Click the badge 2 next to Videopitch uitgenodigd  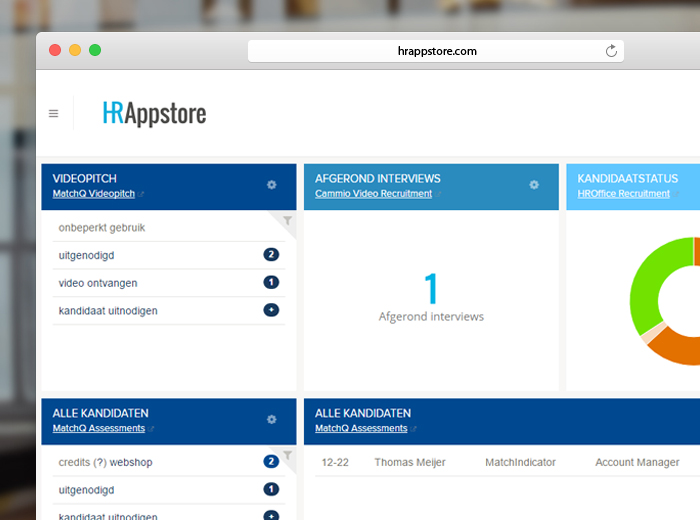(271, 254)
